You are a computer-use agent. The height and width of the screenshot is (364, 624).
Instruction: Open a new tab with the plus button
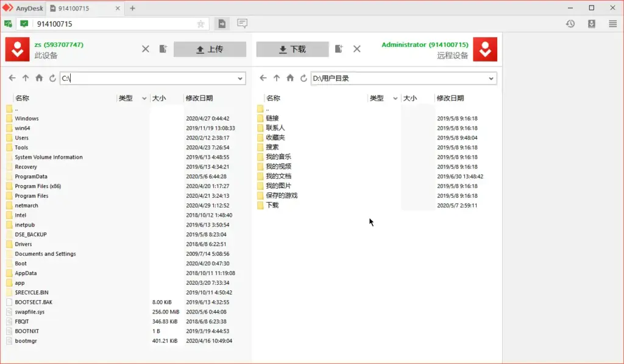133,9
